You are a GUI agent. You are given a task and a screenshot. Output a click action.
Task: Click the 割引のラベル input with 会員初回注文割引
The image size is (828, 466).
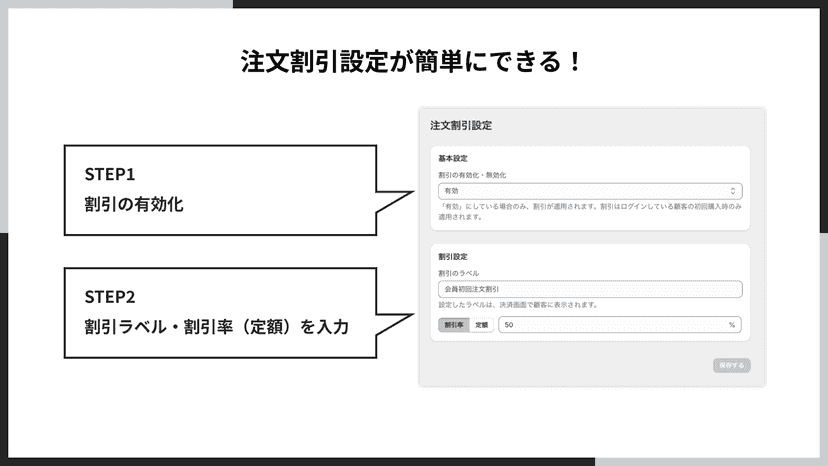(590, 289)
